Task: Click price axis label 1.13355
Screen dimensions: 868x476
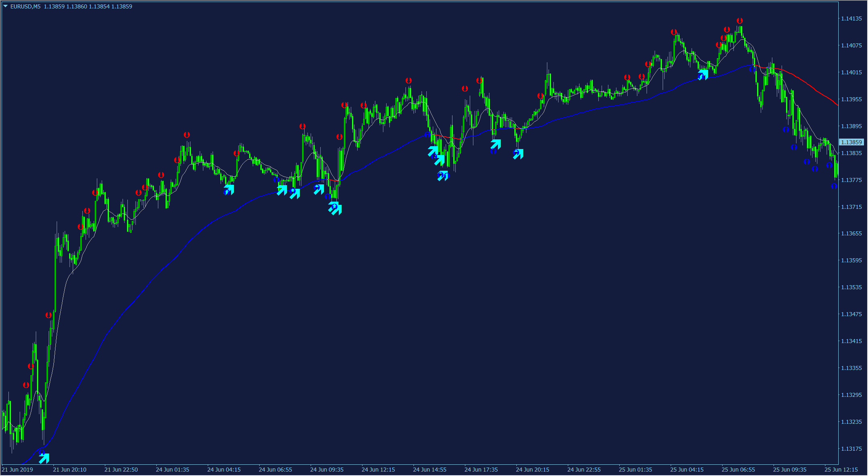Action: point(852,368)
